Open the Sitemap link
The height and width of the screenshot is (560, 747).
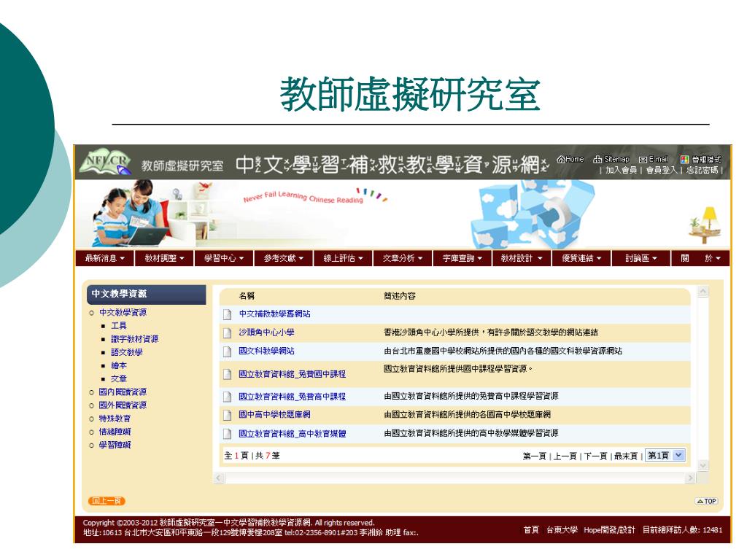pyautogui.click(x=612, y=159)
